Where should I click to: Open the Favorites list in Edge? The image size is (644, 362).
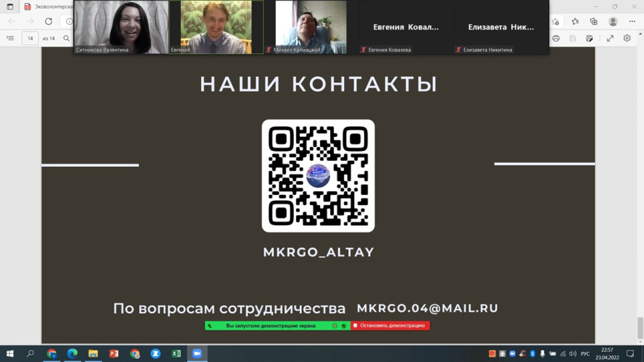coord(575,21)
